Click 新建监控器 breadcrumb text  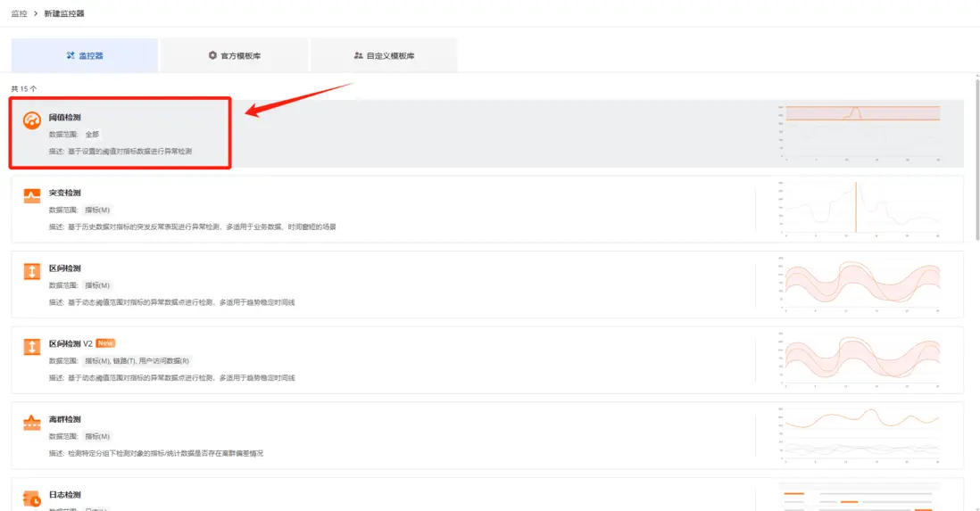[x=63, y=13]
